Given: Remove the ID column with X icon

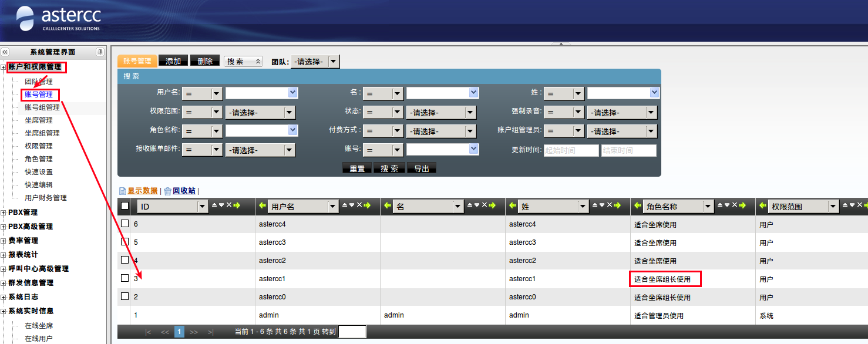Looking at the screenshot, I should click(x=229, y=205).
